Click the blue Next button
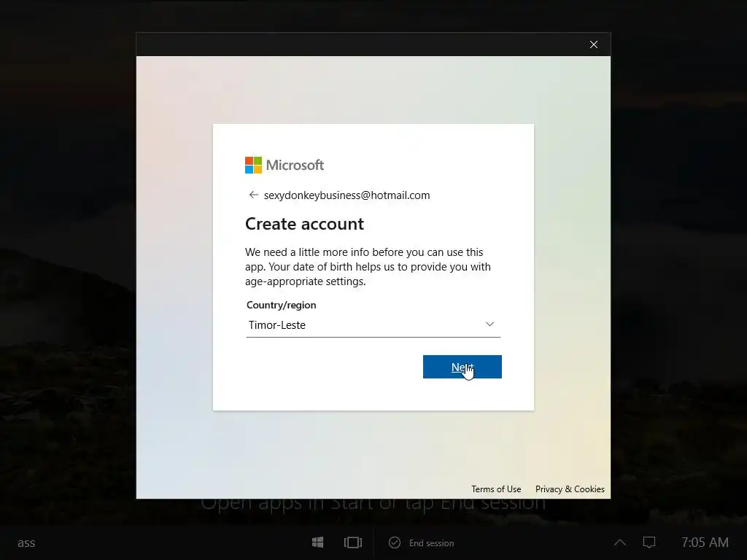Viewport: 747px width, 560px height. pyautogui.click(x=462, y=367)
